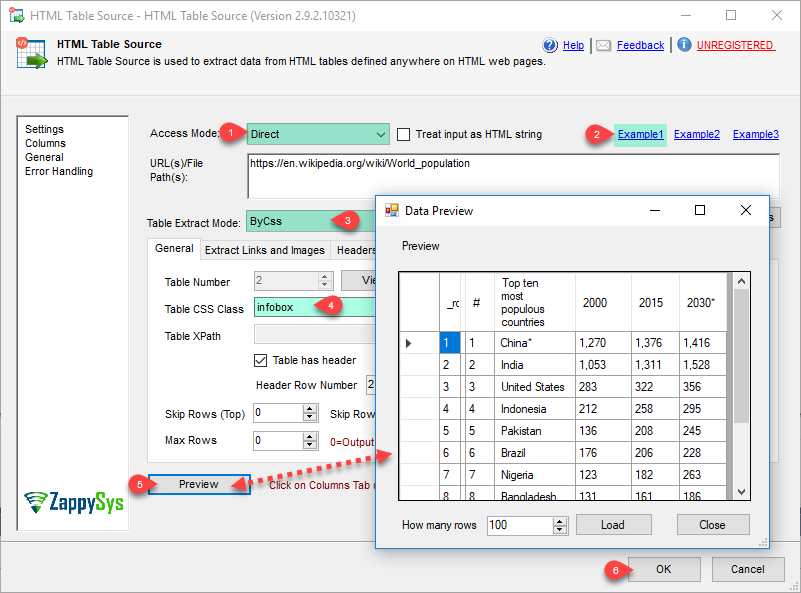The width and height of the screenshot is (801, 593).
Task: Maximize the Data Preview window
Action: coord(700,210)
